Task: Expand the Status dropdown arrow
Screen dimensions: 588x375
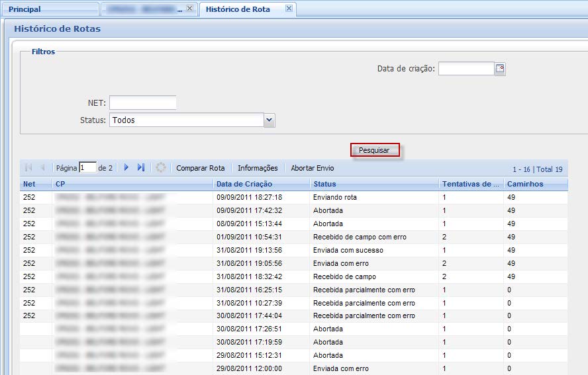Action: 269,120
